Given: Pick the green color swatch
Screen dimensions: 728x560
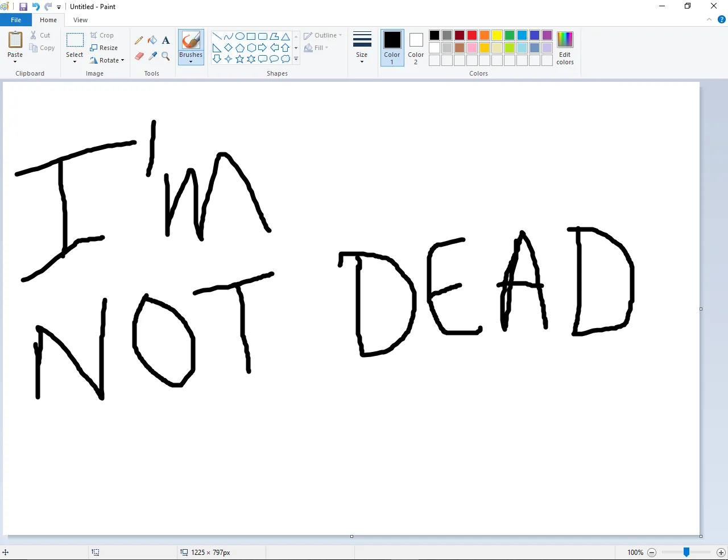Looking at the screenshot, I should (510, 35).
